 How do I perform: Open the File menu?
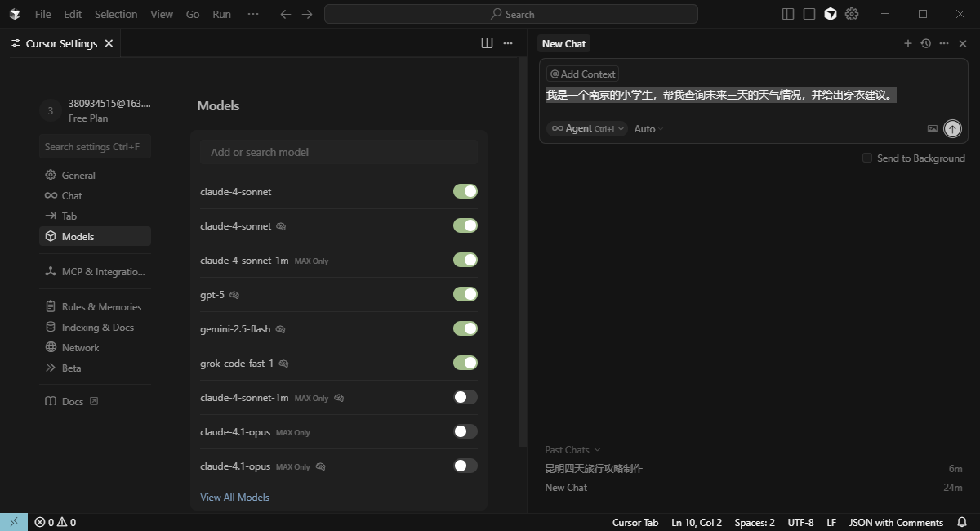(x=43, y=14)
